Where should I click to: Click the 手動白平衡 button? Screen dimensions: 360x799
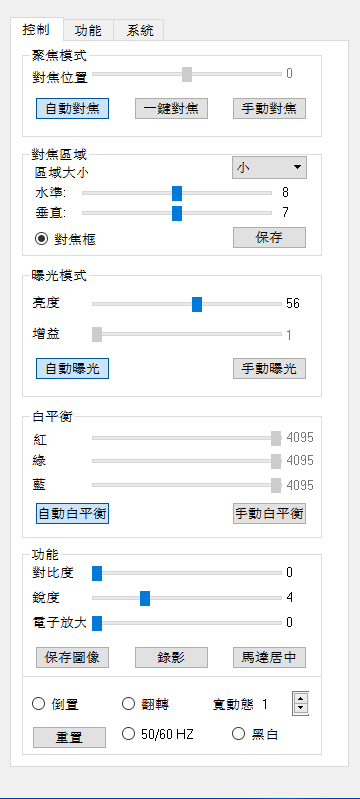click(x=269, y=514)
